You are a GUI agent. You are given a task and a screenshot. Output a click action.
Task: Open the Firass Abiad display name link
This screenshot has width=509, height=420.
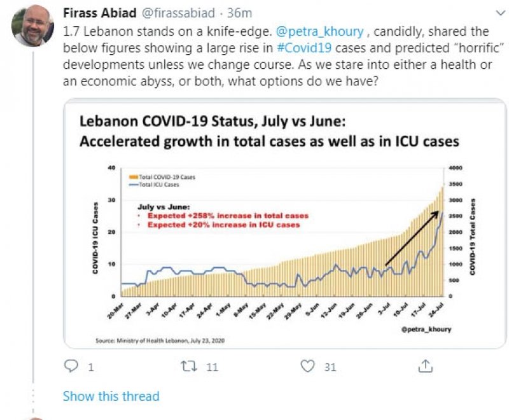click(x=98, y=12)
